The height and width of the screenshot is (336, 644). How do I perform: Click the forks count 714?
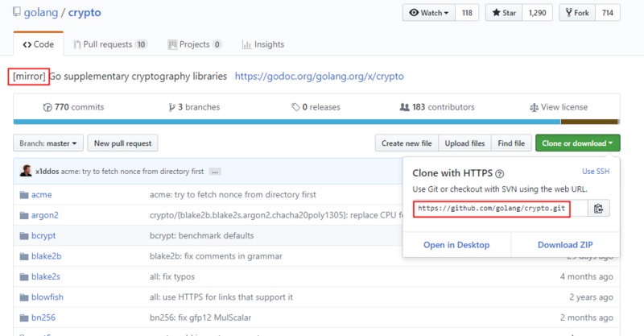coord(608,13)
